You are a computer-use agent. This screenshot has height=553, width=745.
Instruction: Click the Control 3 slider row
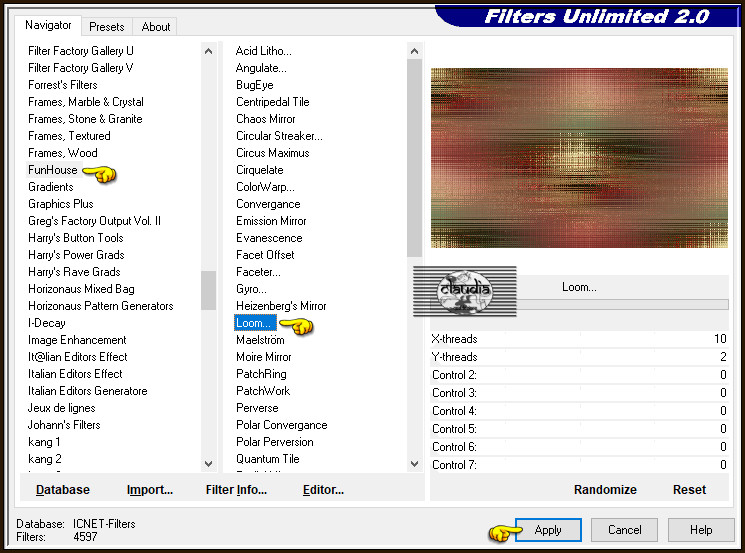click(579, 393)
